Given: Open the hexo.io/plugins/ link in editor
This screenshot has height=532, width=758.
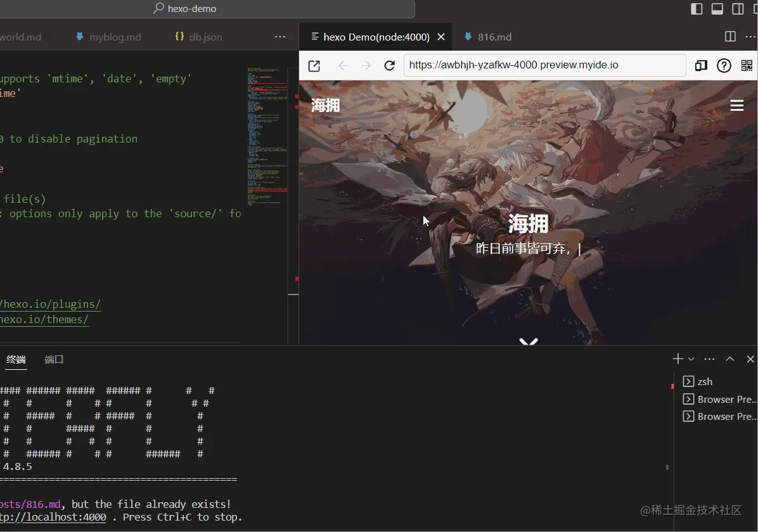Looking at the screenshot, I should click(x=50, y=304).
